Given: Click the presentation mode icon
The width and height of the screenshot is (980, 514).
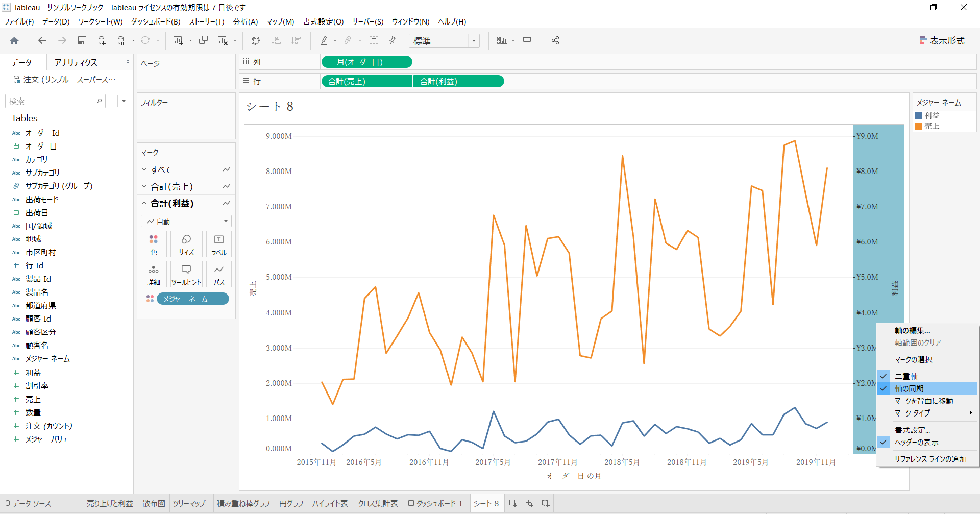Looking at the screenshot, I should click(x=527, y=41).
